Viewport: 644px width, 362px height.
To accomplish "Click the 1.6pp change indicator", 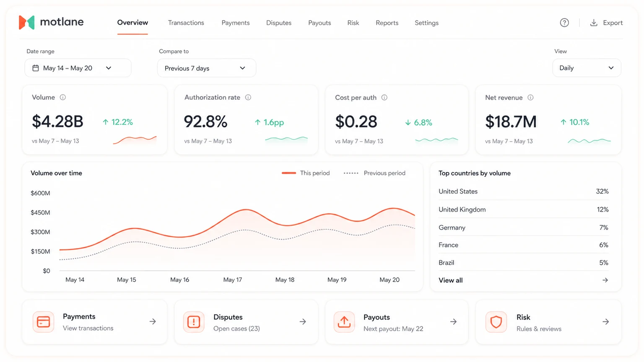I will [269, 122].
